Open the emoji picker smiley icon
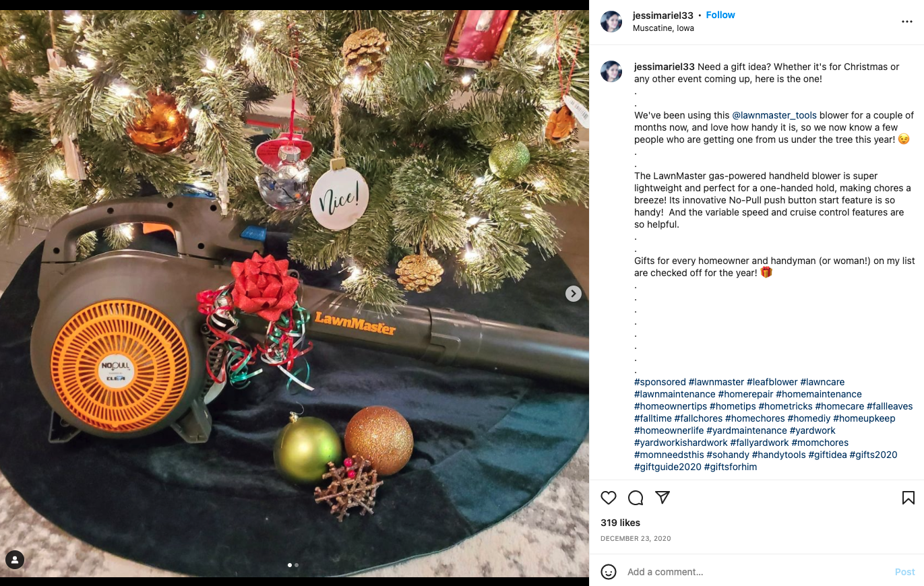The width and height of the screenshot is (924, 586). pyautogui.click(x=609, y=572)
